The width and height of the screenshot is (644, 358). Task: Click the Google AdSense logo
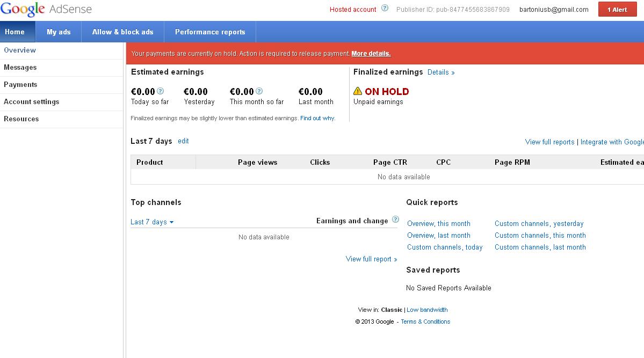(x=46, y=9)
